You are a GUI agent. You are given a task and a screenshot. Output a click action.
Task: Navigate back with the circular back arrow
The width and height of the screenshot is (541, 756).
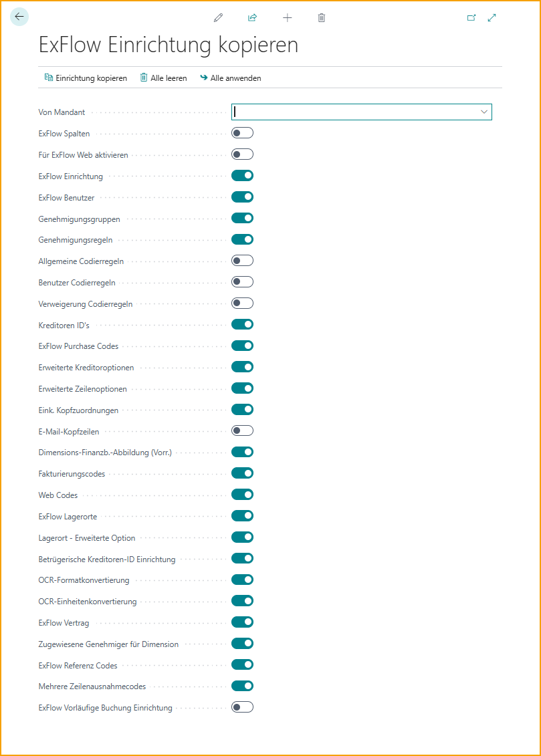point(19,17)
